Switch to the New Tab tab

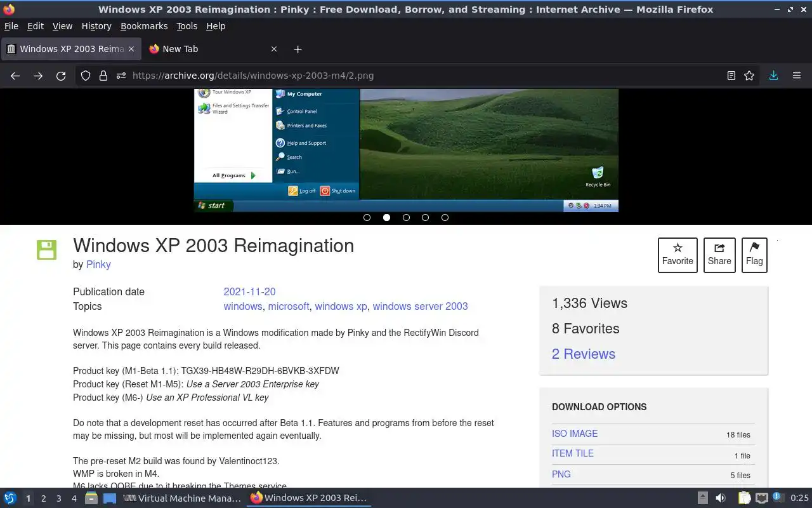213,49
